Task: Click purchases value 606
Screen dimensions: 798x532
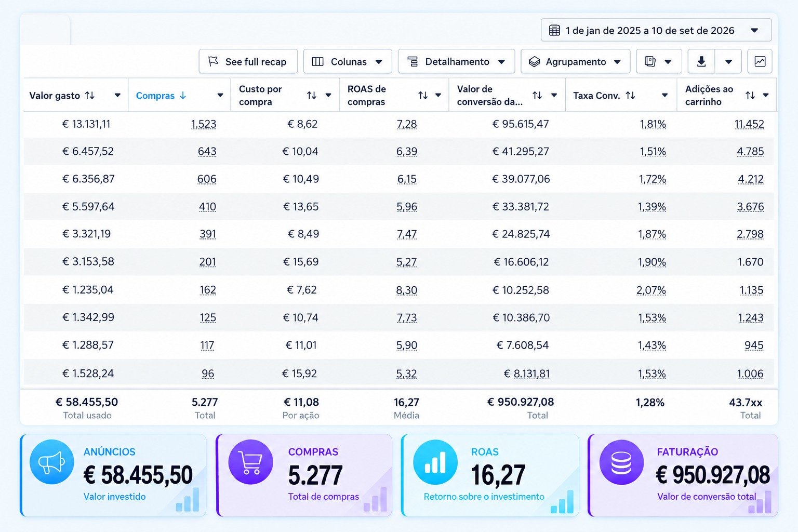Action: pos(207,179)
